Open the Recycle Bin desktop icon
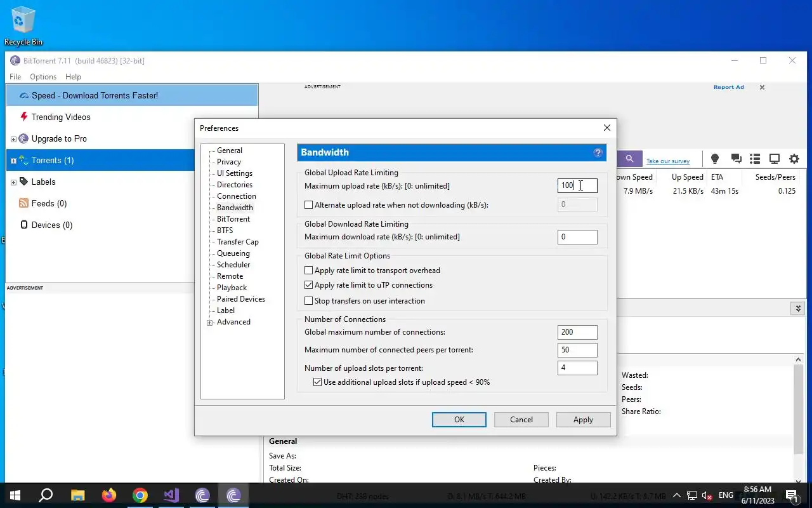 (x=23, y=25)
